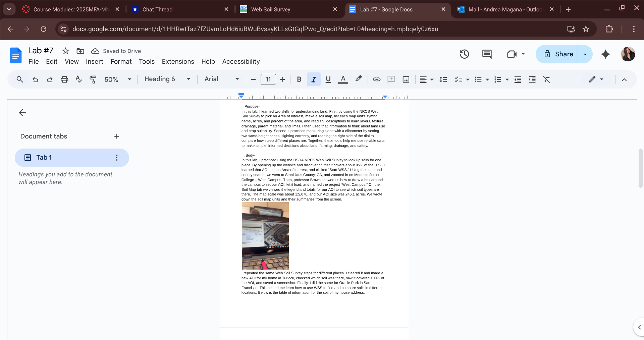Open the text color picker

pos(343,79)
